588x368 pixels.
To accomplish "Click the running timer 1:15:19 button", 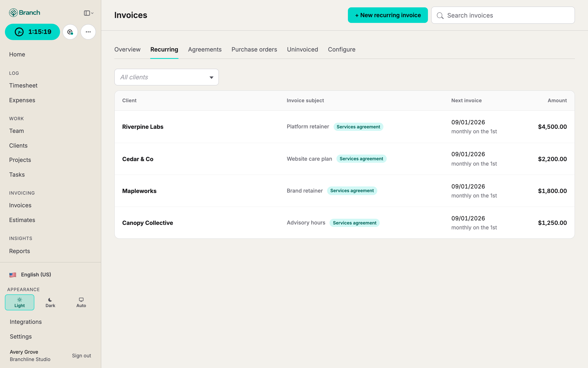I will point(32,32).
